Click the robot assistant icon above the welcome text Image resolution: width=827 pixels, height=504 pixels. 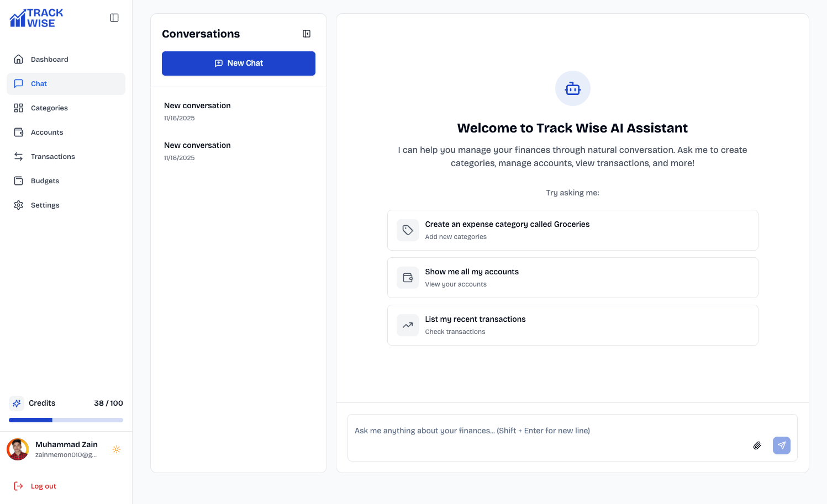572,88
